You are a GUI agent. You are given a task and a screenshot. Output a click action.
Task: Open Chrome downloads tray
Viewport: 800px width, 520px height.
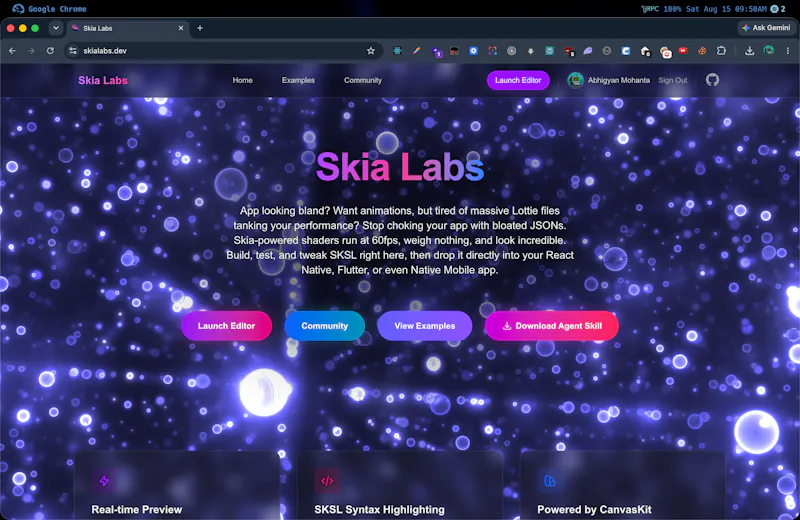pyautogui.click(x=749, y=51)
